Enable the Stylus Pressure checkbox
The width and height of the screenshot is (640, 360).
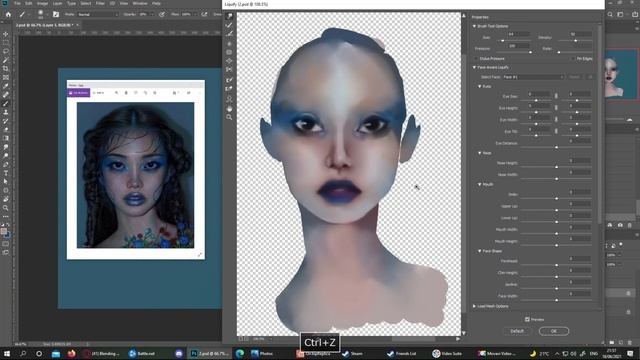(x=476, y=59)
